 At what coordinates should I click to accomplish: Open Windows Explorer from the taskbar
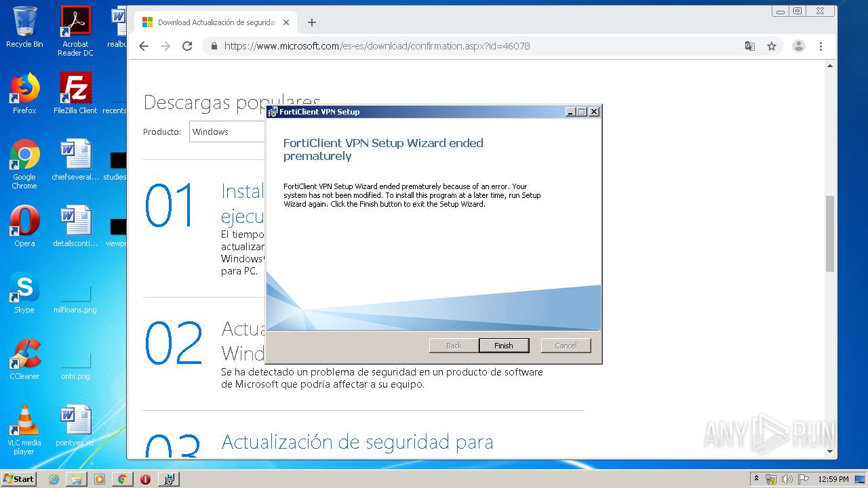tap(77, 479)
